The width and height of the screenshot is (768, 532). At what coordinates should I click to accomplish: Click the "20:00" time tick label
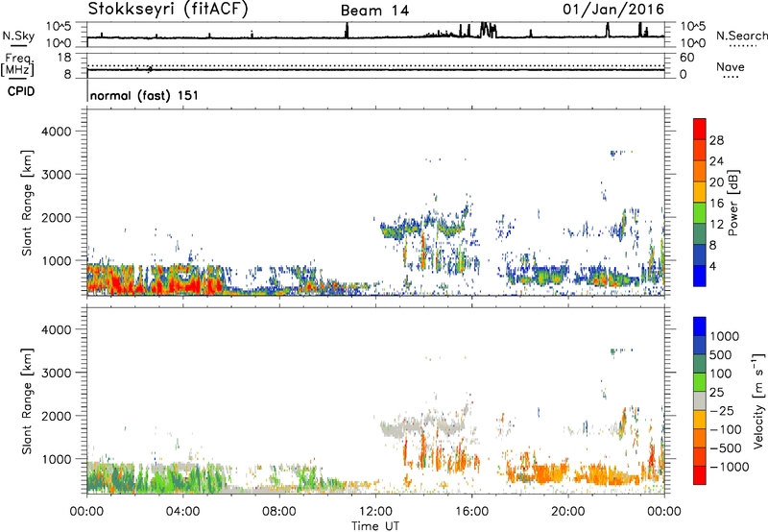pos(568,512)
